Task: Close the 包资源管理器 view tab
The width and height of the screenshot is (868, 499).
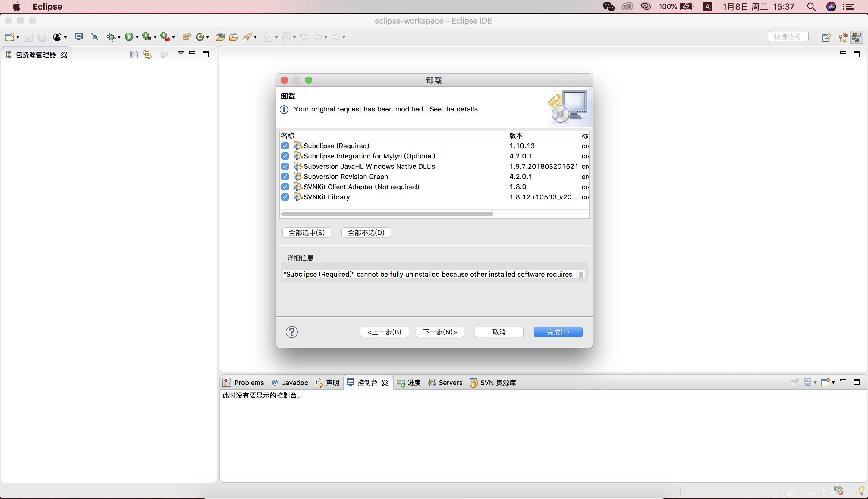Action: click(64, 55)
